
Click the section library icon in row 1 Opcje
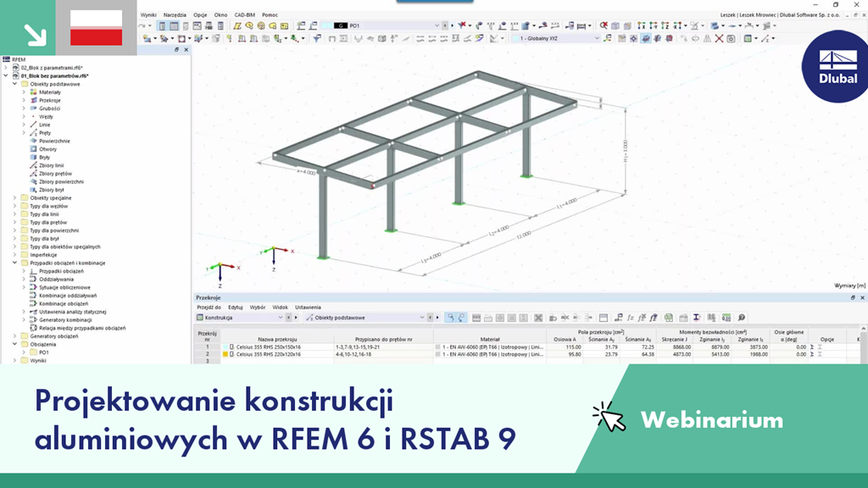click(x=820, y=347)
